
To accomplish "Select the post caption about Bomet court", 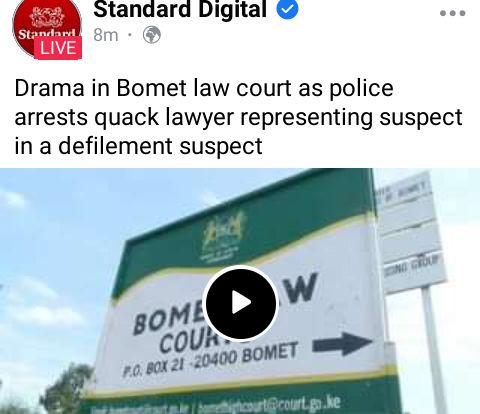I will (238, 117).
